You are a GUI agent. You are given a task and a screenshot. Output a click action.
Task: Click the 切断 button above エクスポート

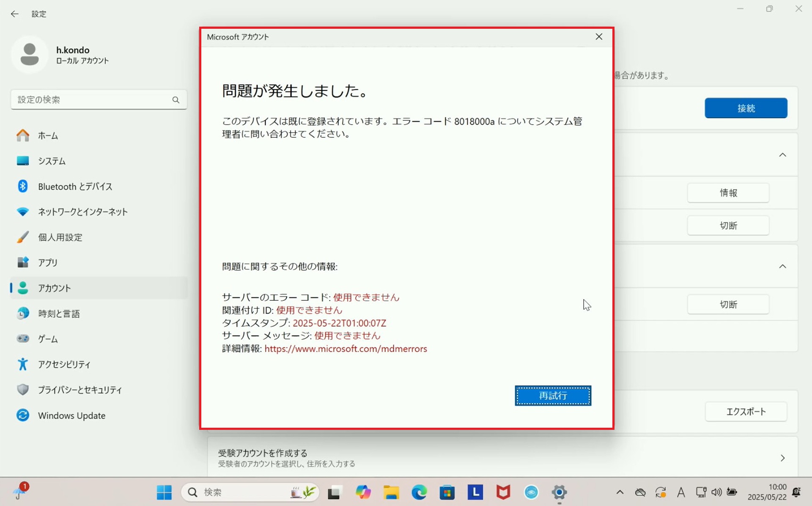pos(728,304)
